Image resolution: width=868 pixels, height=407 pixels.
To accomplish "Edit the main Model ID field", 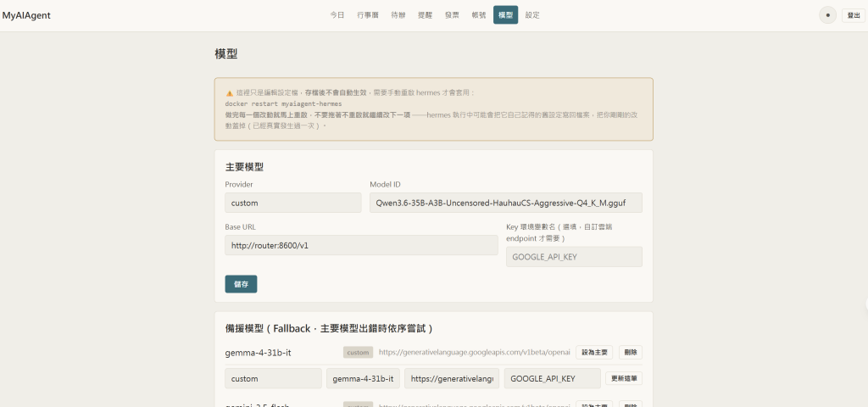I will 506,203.
